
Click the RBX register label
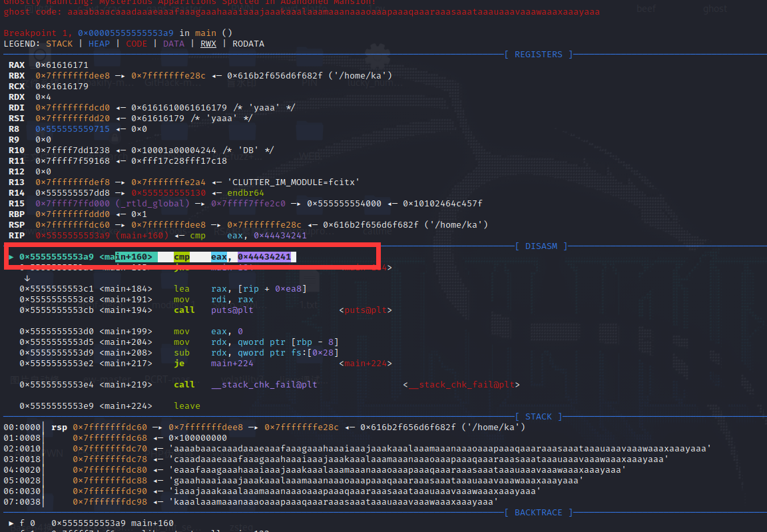click(x=17, y=76)
